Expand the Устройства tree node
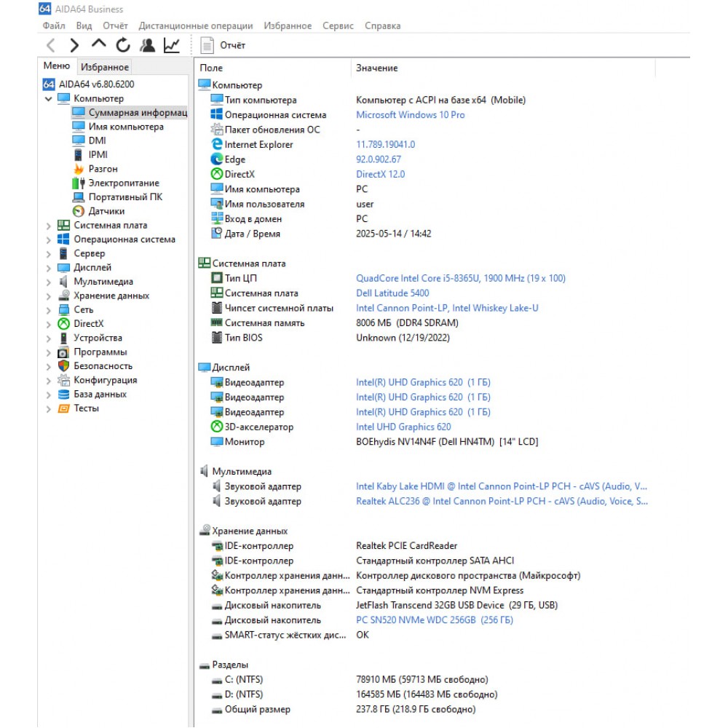The width and height of the screenshot is (728, 728). pos(48,339)
